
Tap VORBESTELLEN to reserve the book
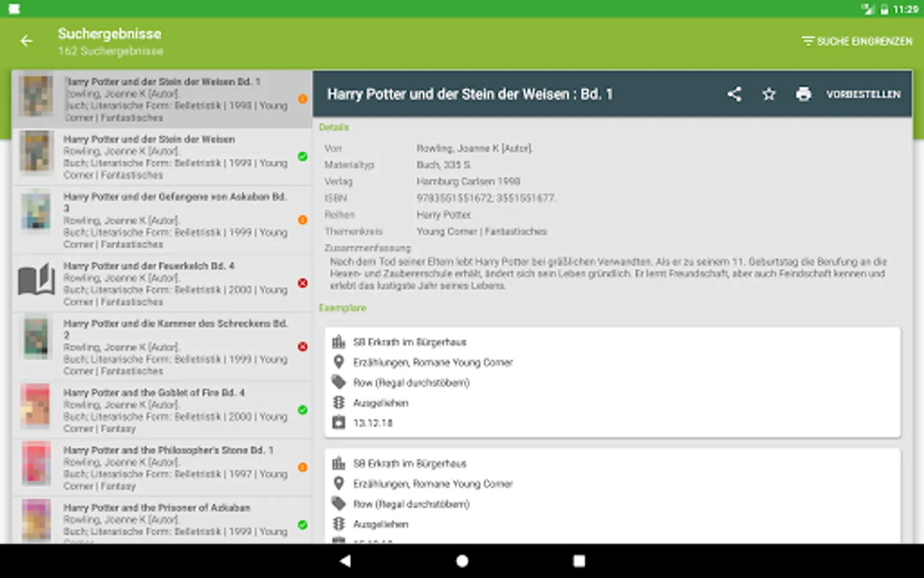pyautogui.click(x=863, y=94)
